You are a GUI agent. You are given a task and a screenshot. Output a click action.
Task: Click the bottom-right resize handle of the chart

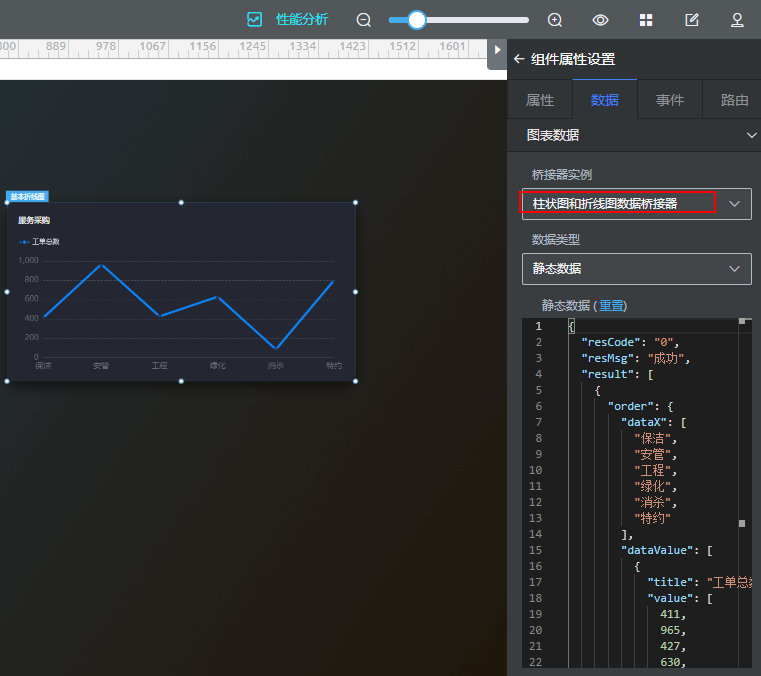pyautogui.click(x=355, y=381)
